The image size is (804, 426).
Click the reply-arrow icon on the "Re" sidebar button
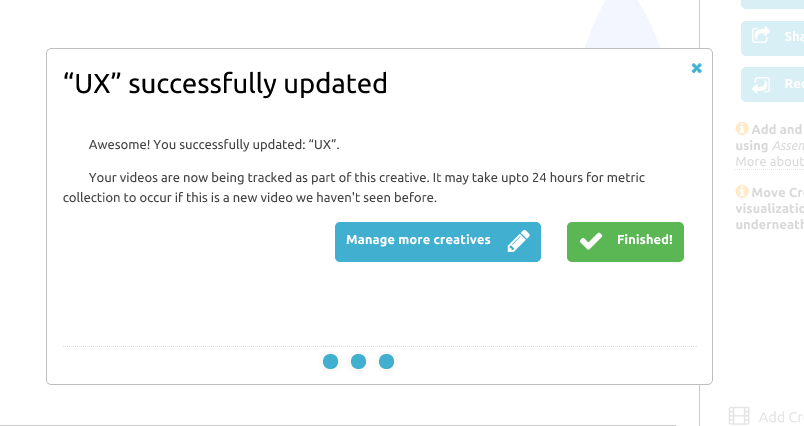[761, 85]
